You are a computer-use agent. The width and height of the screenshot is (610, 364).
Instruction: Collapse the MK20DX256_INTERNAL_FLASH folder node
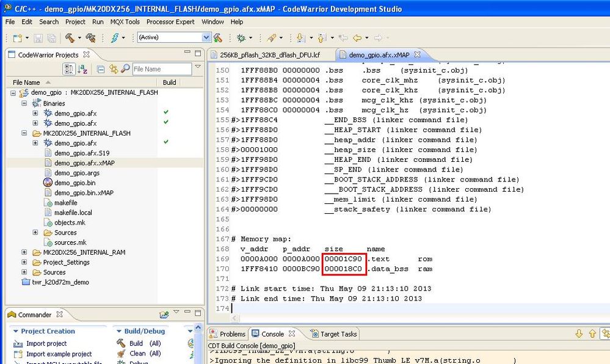[24, 133]
